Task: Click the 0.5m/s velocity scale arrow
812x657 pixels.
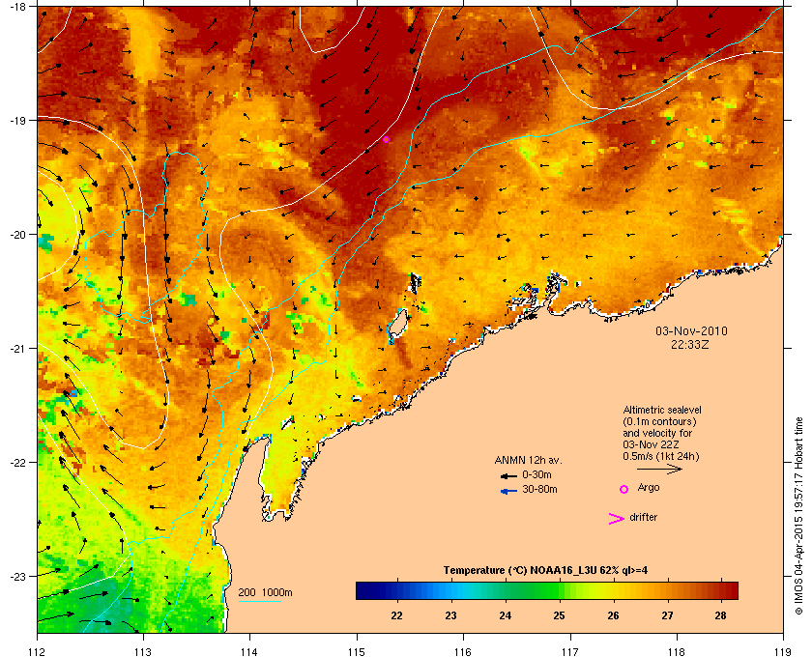Action: coord(659,469)
